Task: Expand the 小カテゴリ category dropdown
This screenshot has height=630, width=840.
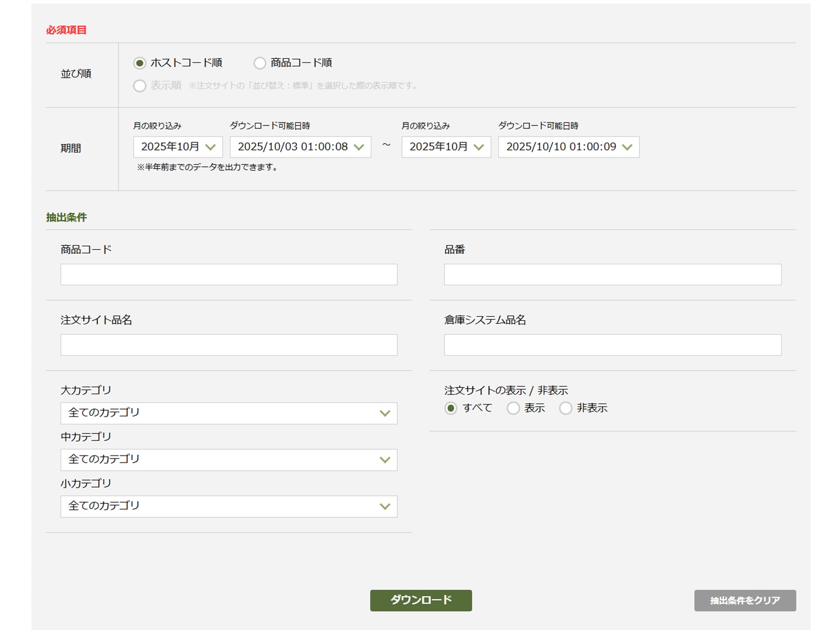Action: 229,506
